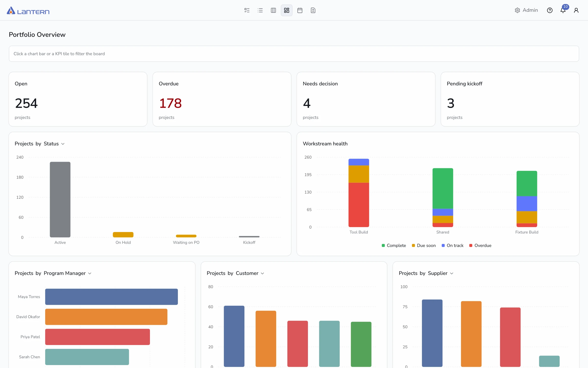Toggle the Complete series in legend
This screenshot has width=588, height=368.
tap(394, 246)
